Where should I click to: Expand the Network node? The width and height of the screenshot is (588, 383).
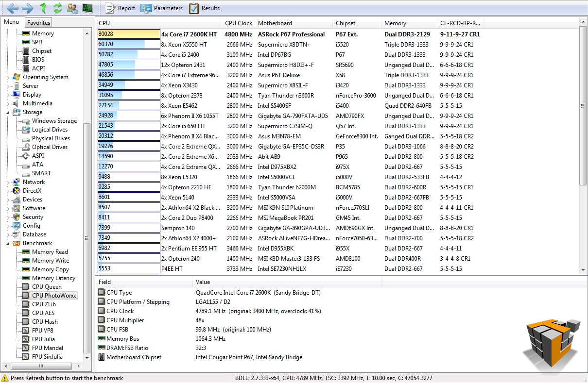click(8, 182)
